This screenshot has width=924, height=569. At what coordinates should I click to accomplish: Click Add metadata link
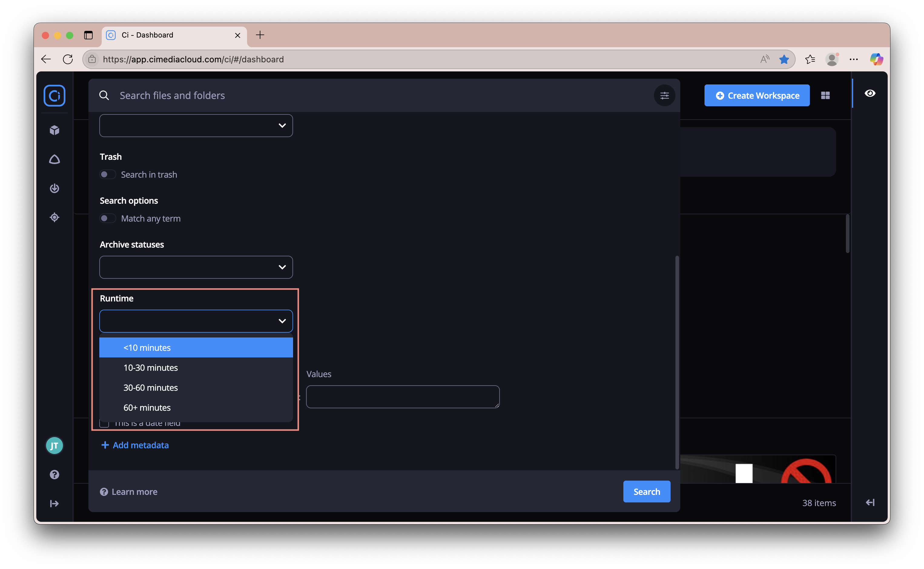click(135, 445)
